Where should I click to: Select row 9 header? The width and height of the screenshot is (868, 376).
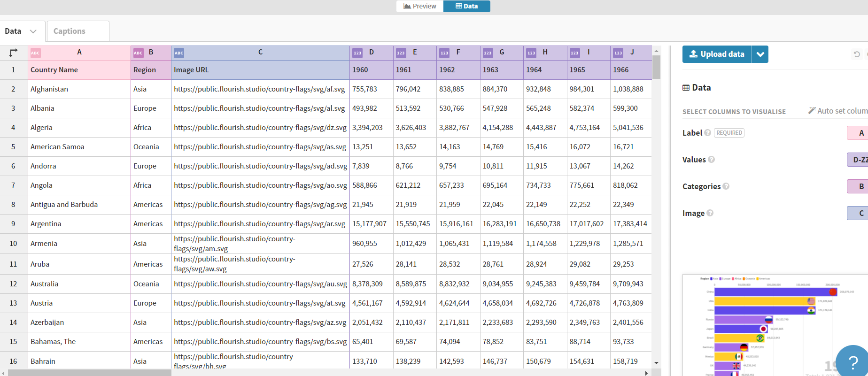[x=13, y=224]
